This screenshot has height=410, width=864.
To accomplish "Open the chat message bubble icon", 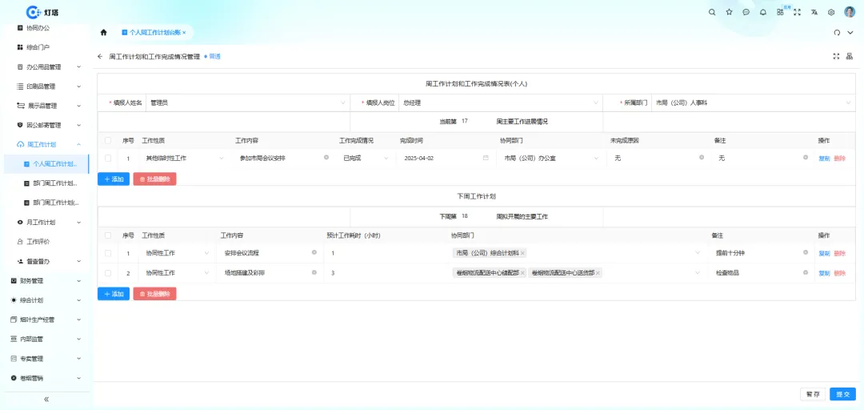I will (x=746, y=12).
